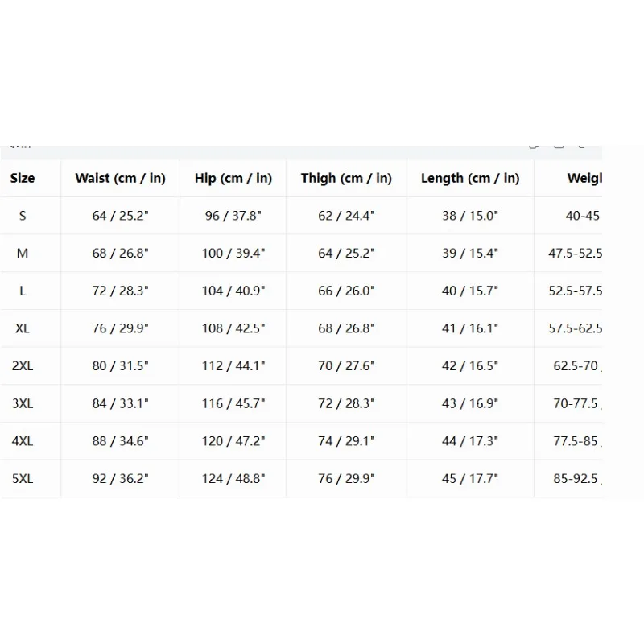Image resolution: width=644 pixels, height=644 pixels.
Task: Select the S size row label
Action: point(23,216)
